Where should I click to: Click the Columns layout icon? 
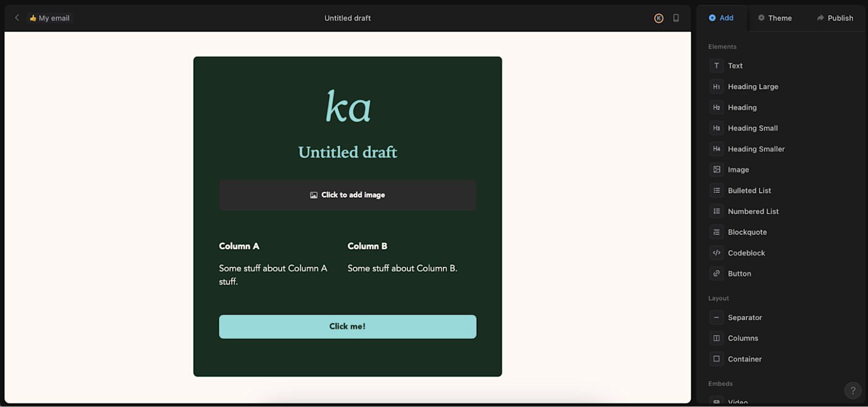tap(717, 338)
